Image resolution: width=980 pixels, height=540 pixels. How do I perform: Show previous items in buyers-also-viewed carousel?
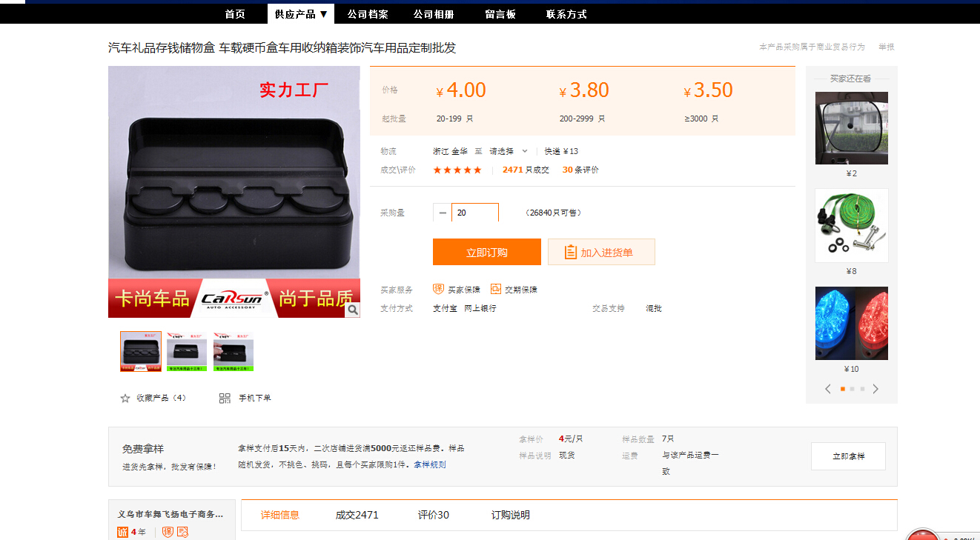[x=828, y=389]
